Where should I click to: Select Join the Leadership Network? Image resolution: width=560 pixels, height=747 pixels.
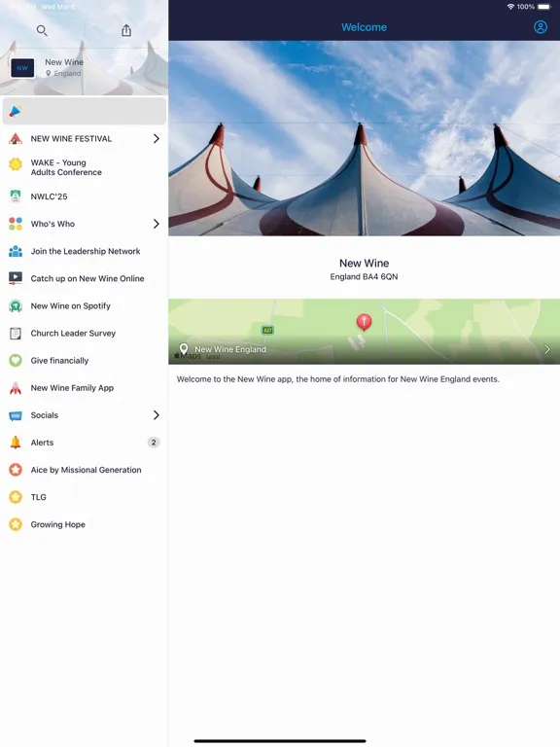[x=85, y=251]
